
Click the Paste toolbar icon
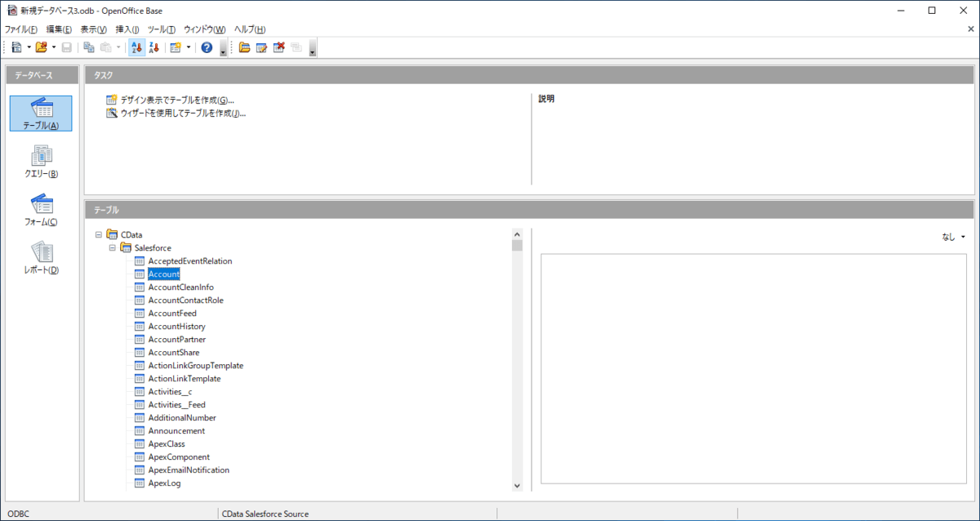[x=106, y=47]
